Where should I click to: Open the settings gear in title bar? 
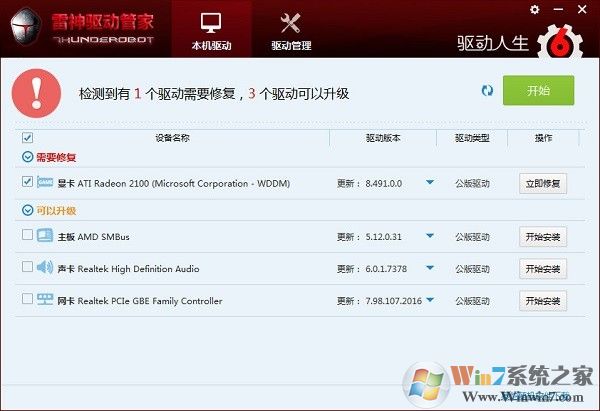[535, 10]
